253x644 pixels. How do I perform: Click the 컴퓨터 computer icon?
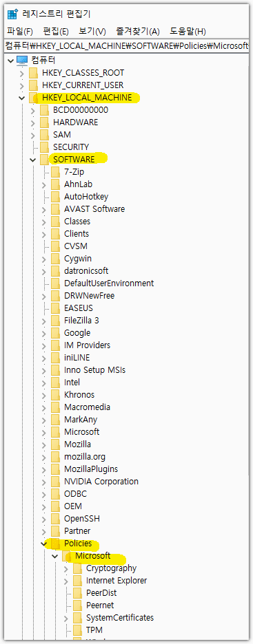click(22, 61)
